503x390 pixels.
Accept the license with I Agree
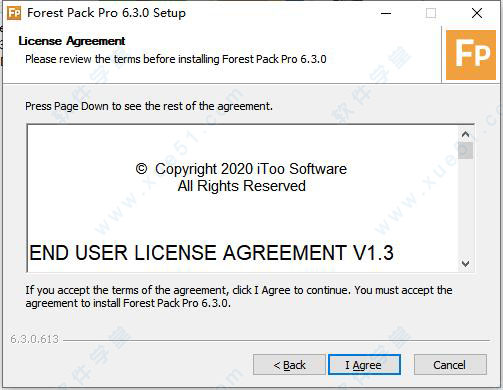click(x=364, y=365)
